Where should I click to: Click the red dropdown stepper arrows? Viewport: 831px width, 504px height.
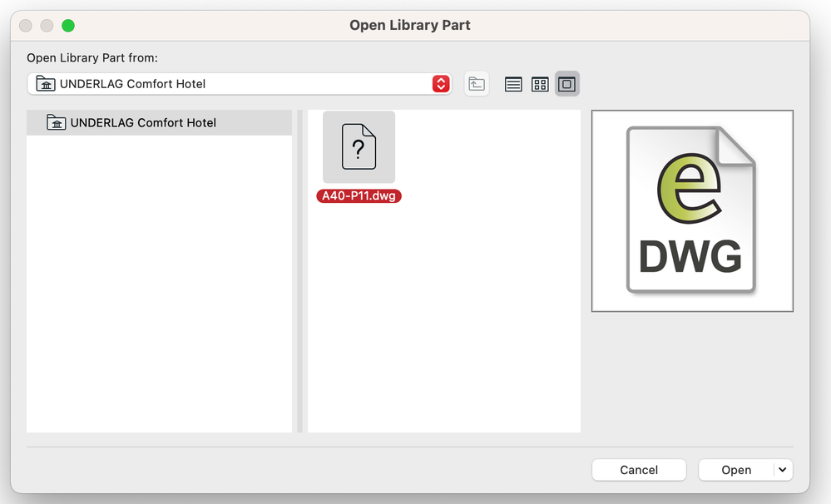441,84
